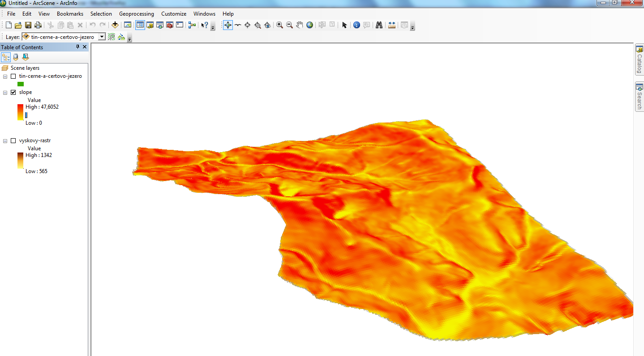Collapse the slope layer legend
Viewport: 644px width, 356px height.
(5, 92)
